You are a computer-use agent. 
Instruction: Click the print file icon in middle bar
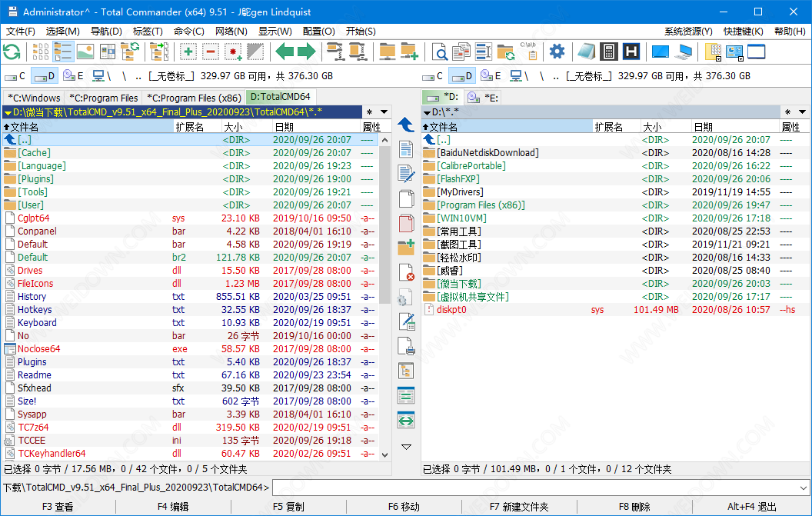click(406, 346)
